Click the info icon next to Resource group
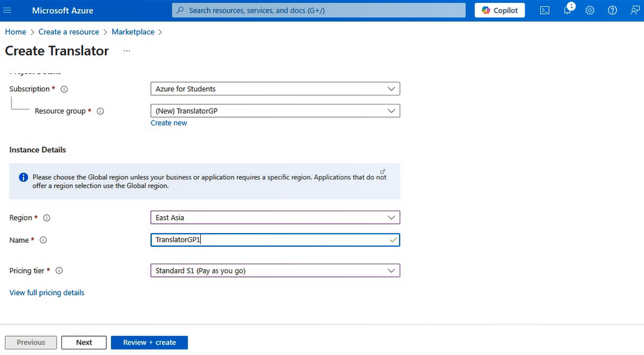644x355 pixels. click(x=100, y=111)
